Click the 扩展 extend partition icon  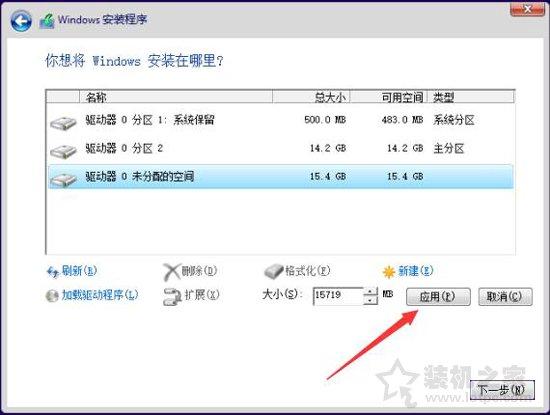172,296
